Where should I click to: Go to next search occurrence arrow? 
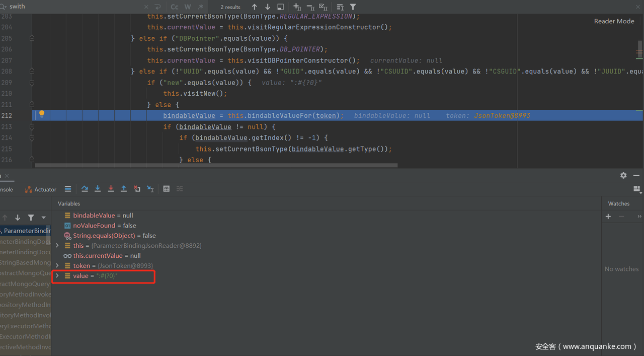point(267,7)
